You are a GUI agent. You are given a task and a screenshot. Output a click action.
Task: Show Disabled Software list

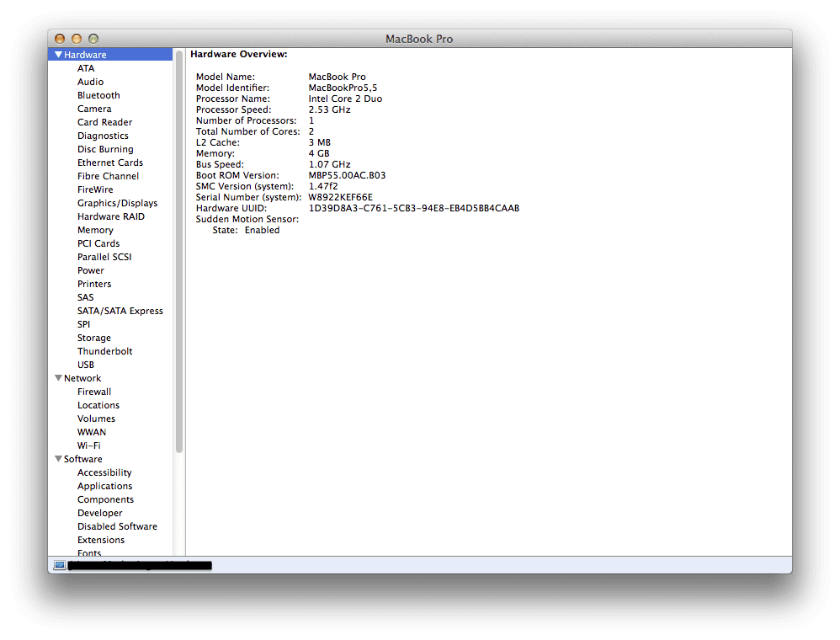point(117,526)
